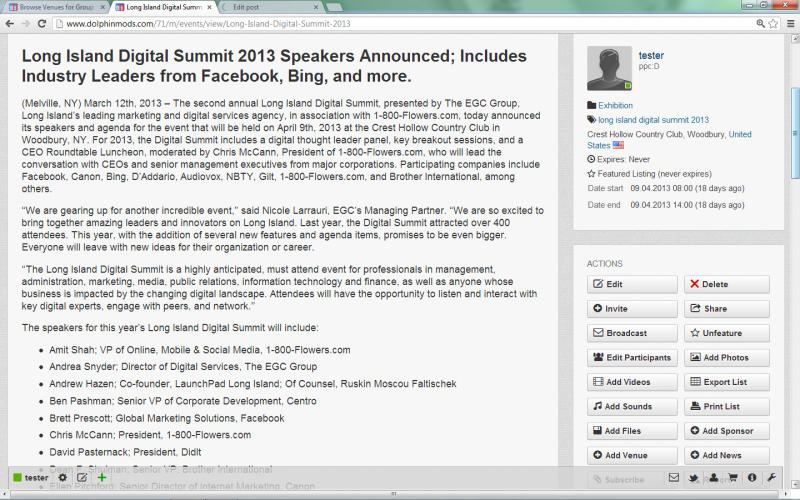
Task: Click Print List button
Action: 727,407
